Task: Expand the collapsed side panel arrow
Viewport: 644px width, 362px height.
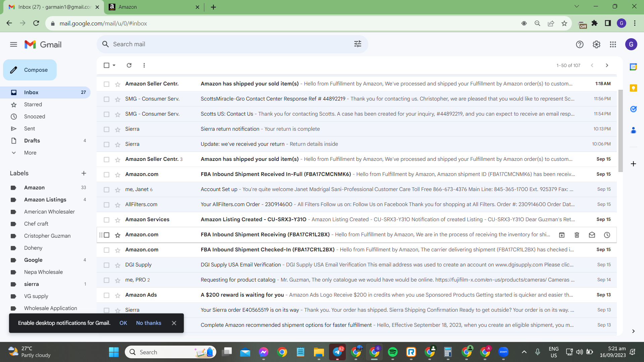Action: pyautogui.click(x=633, y=331)
